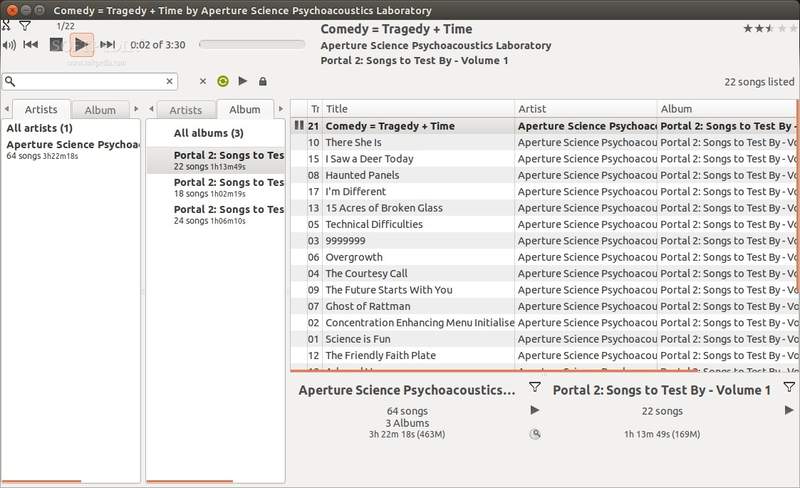This screenshot has height=488, width=800.
Task: Select All artists (1) entry
Action: (x=70, y=128)
